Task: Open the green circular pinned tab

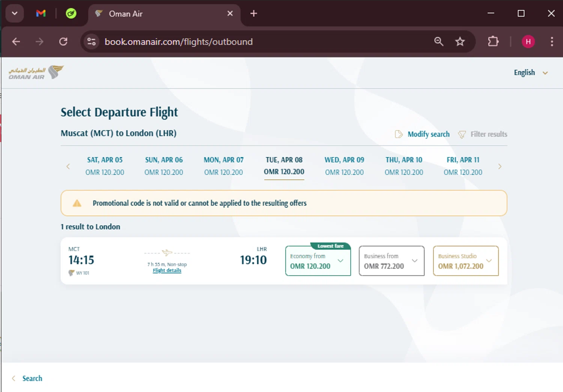Action: point(71,14)
